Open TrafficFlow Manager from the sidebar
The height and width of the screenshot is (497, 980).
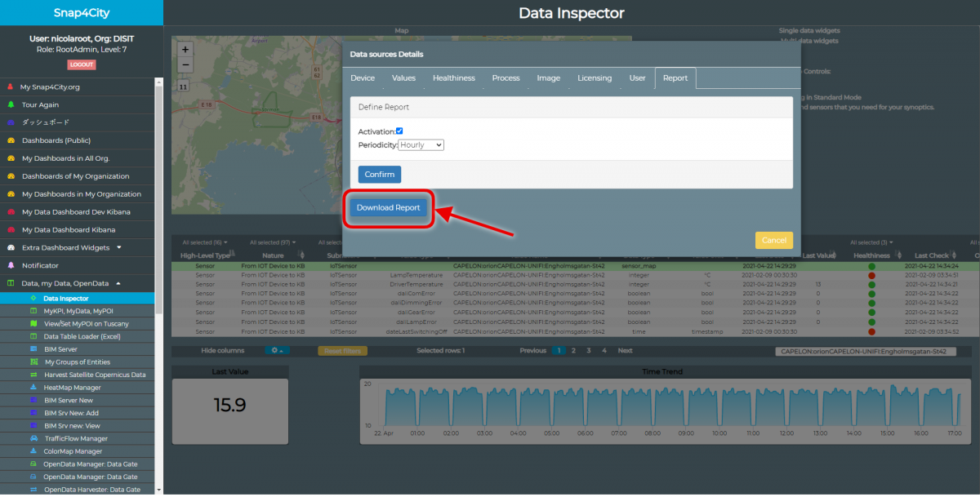coord(76,438)
